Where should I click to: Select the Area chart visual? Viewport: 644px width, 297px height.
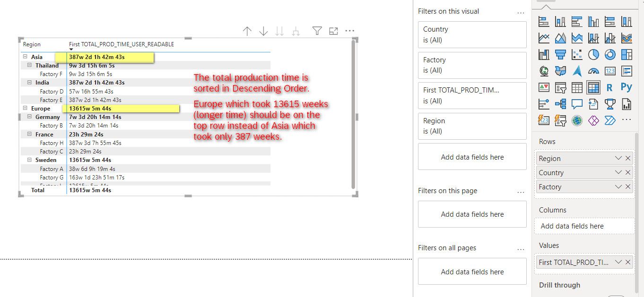coord(560,38)
